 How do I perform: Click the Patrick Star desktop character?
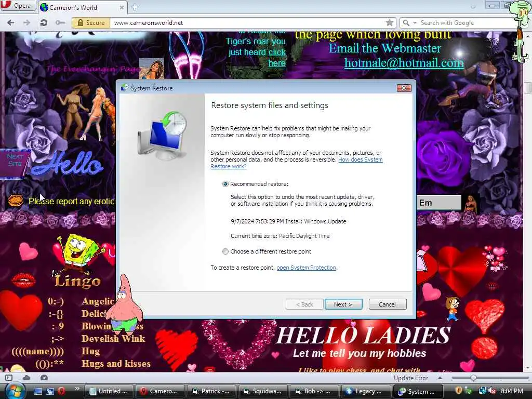pyautogui.click(x=125, y=305)
